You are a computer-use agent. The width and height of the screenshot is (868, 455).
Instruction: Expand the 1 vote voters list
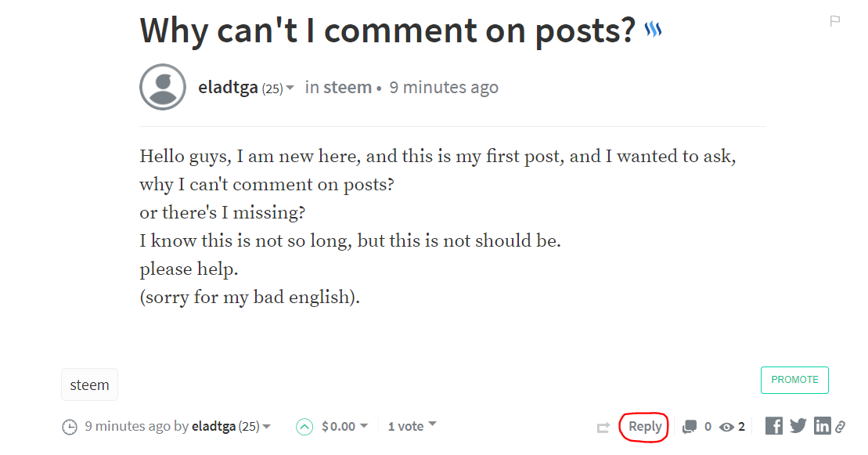(x=432, y=425)
